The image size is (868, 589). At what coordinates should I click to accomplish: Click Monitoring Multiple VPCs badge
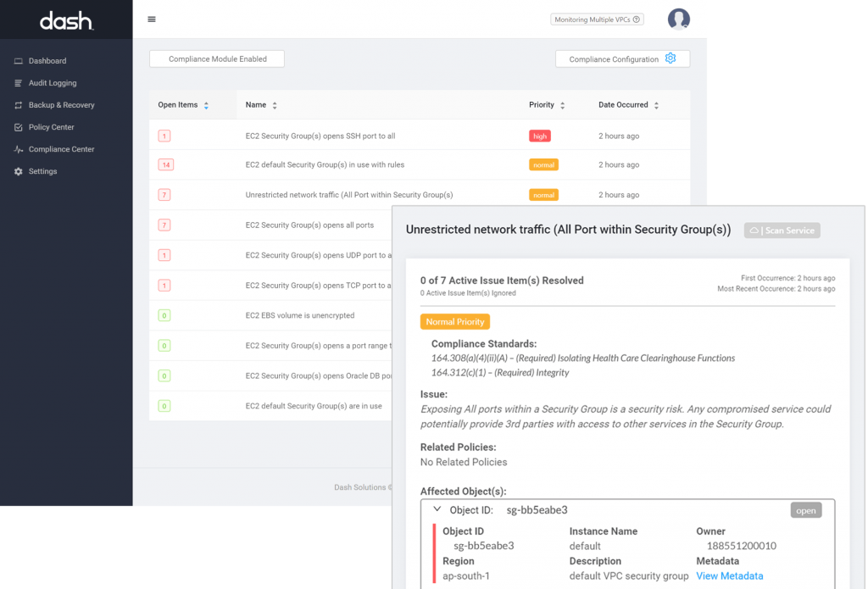pos(597,19)
